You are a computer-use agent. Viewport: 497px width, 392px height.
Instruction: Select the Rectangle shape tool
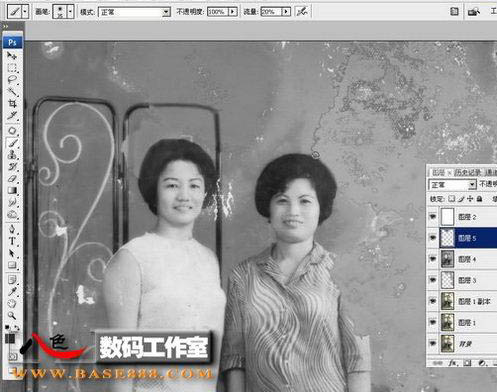[12, 265]
